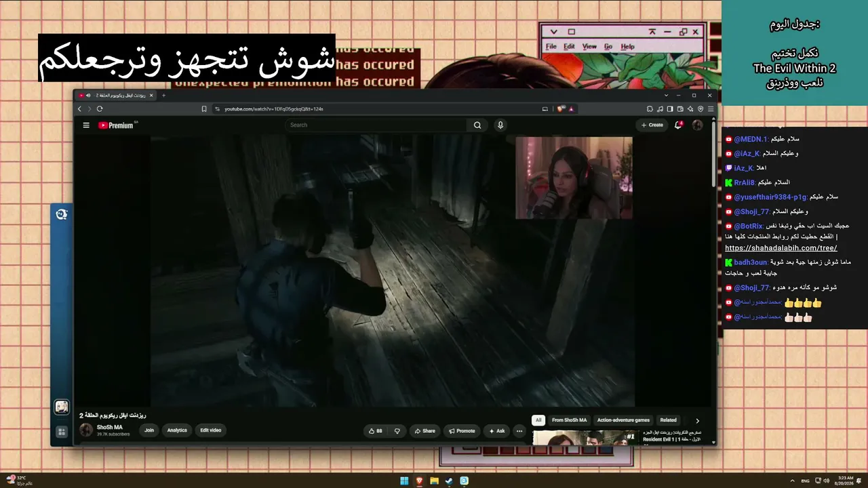Open ShoSh MA channel avatar
The height and width of the screenshot is (488, 868).
pyautogui.click(x=86, y=430)
